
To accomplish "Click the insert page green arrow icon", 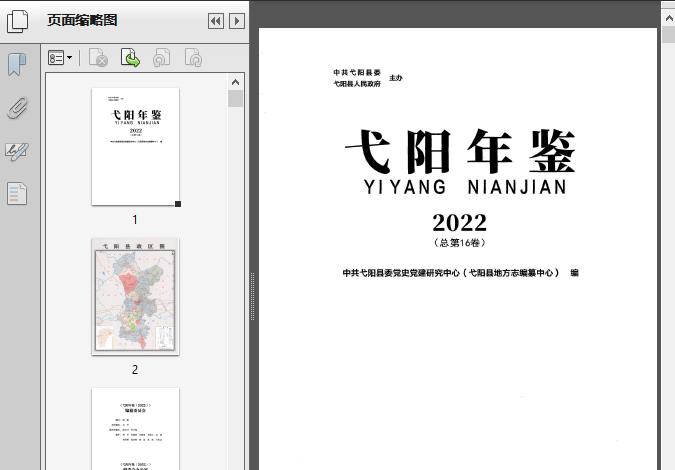I will 130,58.
